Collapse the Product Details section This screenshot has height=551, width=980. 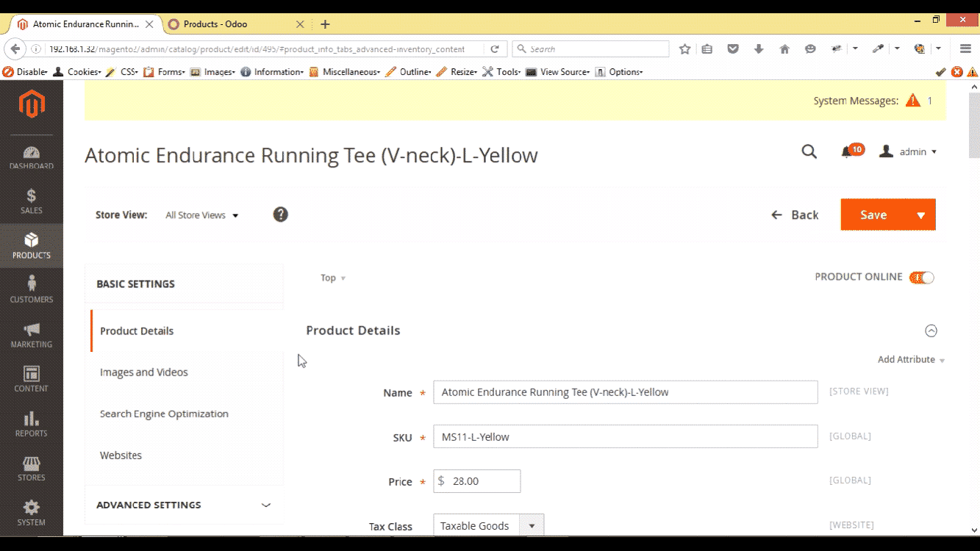(x=931, y=331)
